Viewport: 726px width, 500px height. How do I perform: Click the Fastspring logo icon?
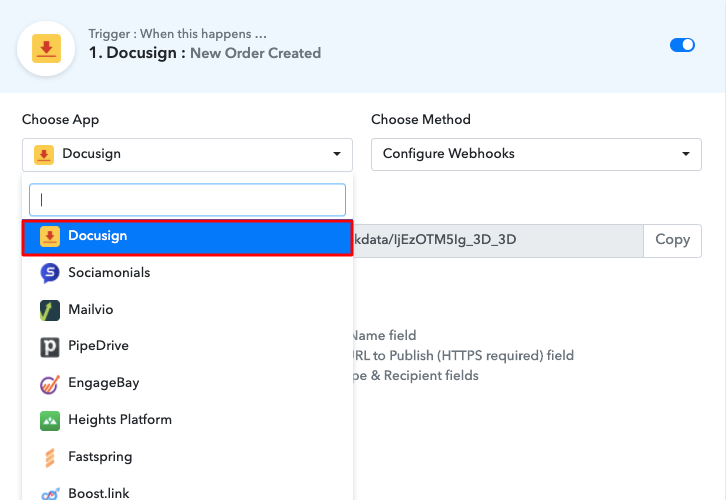(x=50, y=457)
